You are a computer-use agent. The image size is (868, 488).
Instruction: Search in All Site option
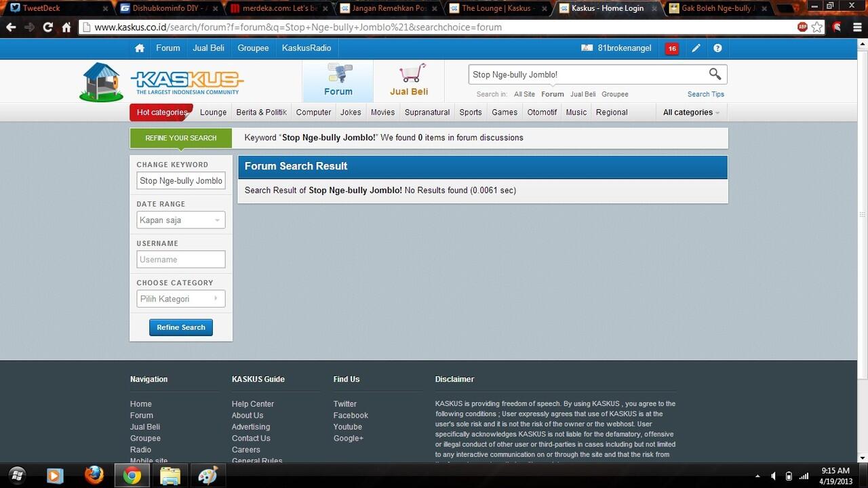click(x=524, y=94)
